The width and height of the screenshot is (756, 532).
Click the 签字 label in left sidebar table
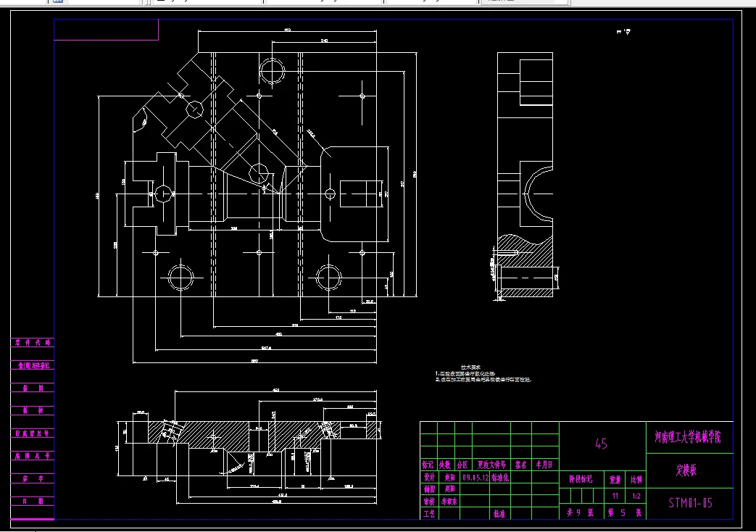[x=33, y=478]
